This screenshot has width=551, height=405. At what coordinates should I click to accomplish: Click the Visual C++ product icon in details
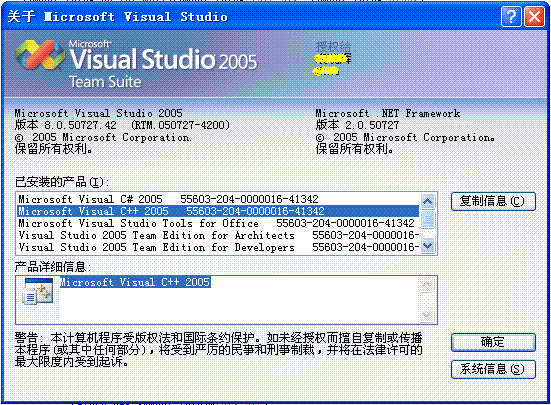coord(38,291)
